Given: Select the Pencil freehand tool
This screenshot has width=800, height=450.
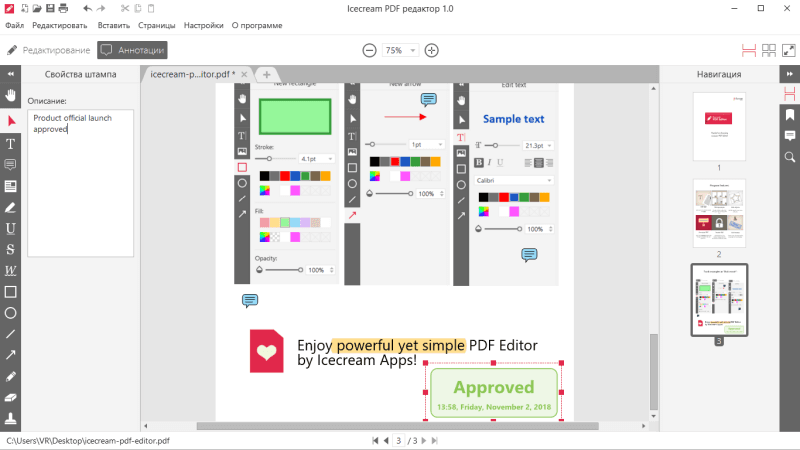Looking at the screenshot, I should click(10, 377).
